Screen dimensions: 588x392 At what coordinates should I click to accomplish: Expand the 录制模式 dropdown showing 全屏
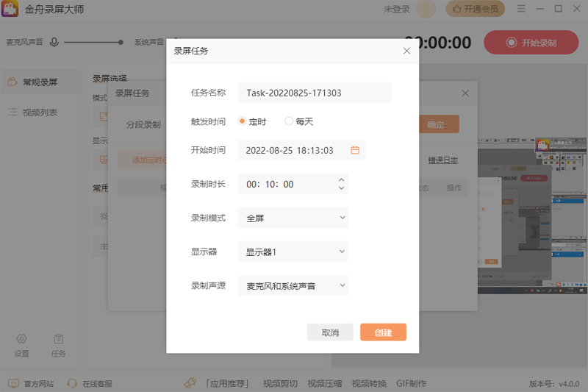click(293, 218)
